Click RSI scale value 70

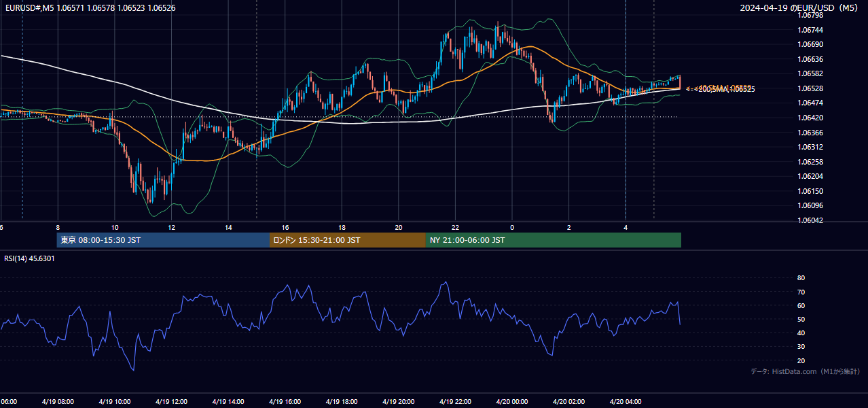[x=801, y=292]
